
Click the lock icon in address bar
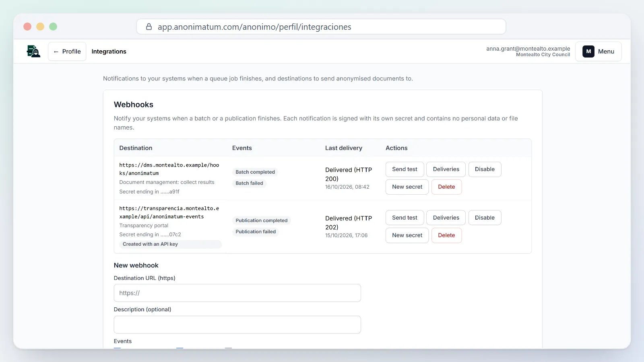149,27
